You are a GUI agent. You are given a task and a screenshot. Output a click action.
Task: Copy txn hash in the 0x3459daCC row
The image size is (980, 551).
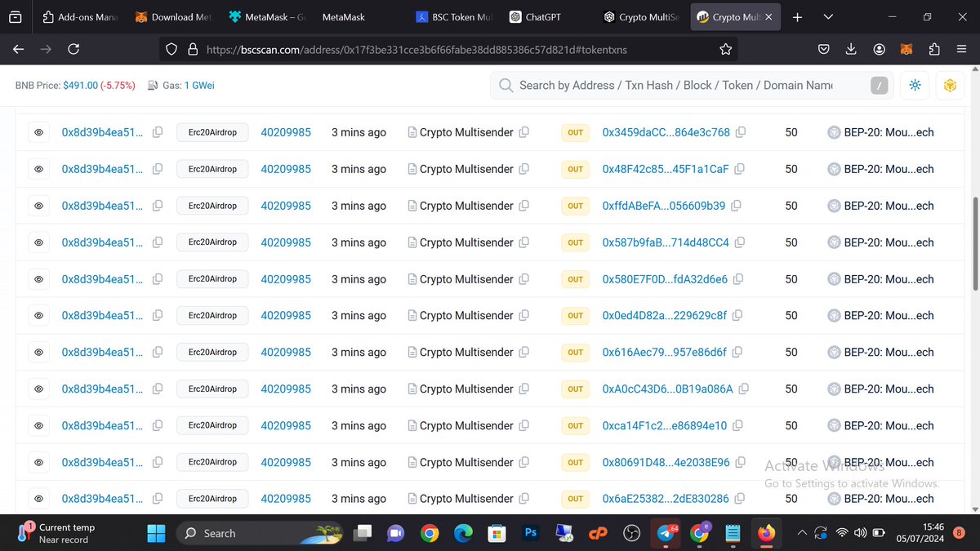(x=158, y=132)
